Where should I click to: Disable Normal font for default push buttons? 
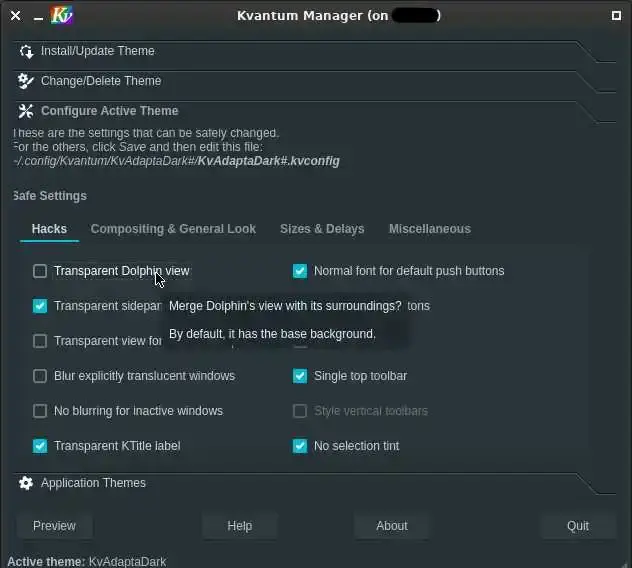(x=300, y=271)
